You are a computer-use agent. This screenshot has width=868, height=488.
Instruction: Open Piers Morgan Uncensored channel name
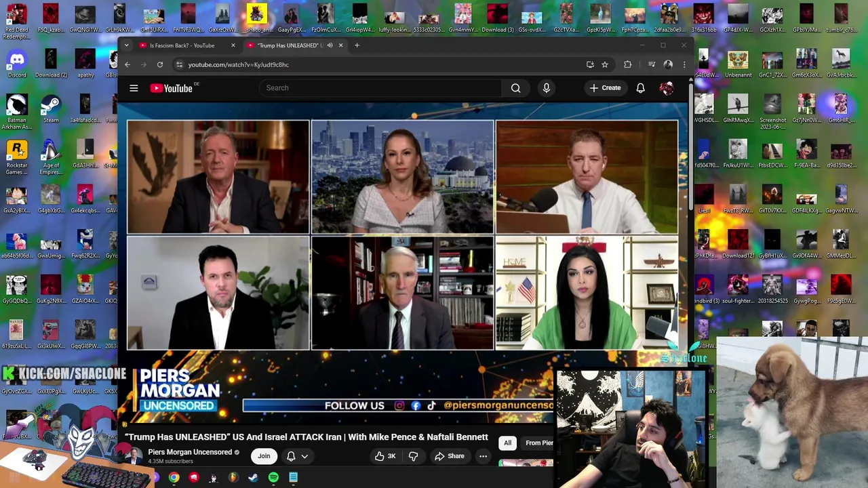click(x=190, y=452)
